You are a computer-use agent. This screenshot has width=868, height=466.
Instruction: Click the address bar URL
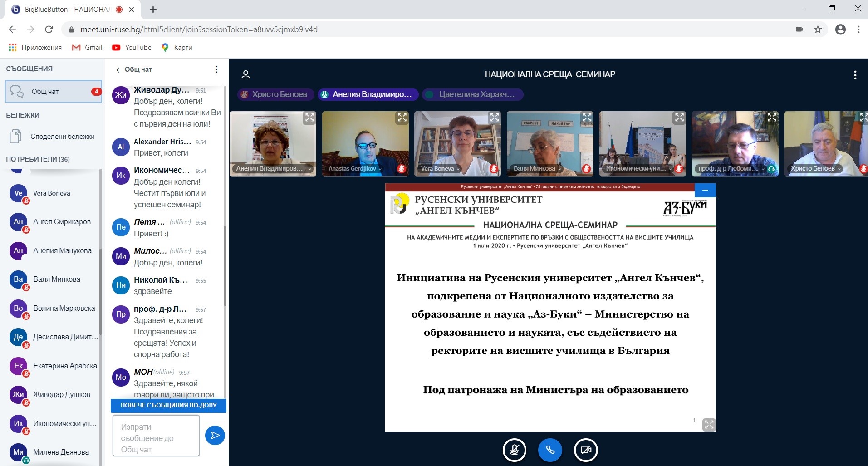coord(199,29)
